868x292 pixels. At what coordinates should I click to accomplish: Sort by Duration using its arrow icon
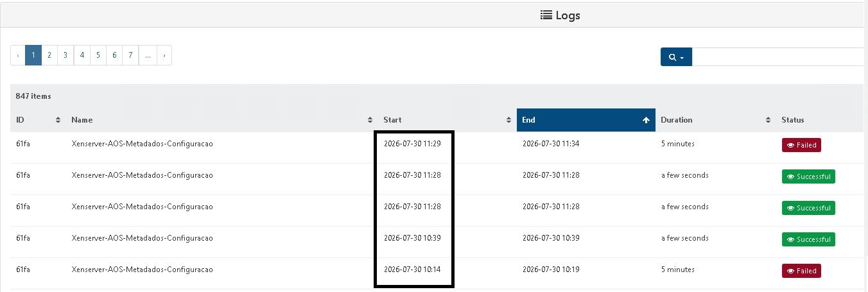768,120
